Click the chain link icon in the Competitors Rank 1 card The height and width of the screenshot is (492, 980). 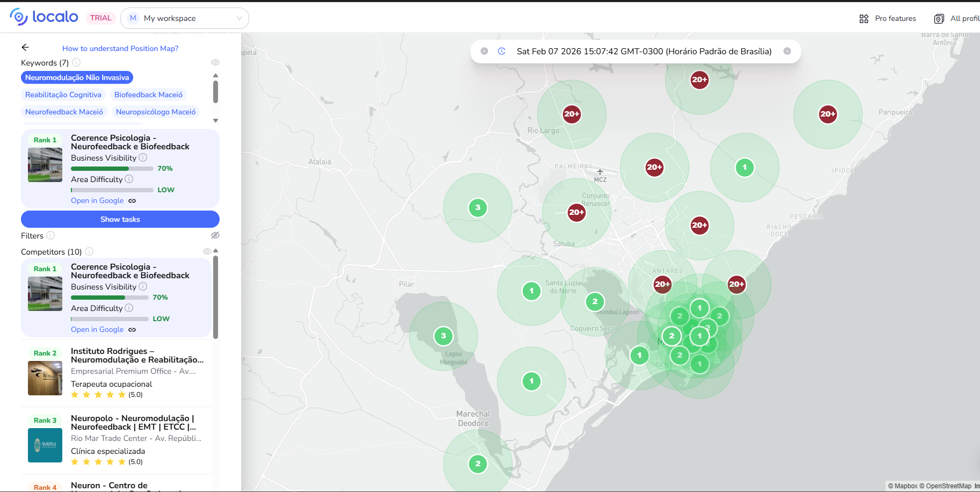point(132,330)
